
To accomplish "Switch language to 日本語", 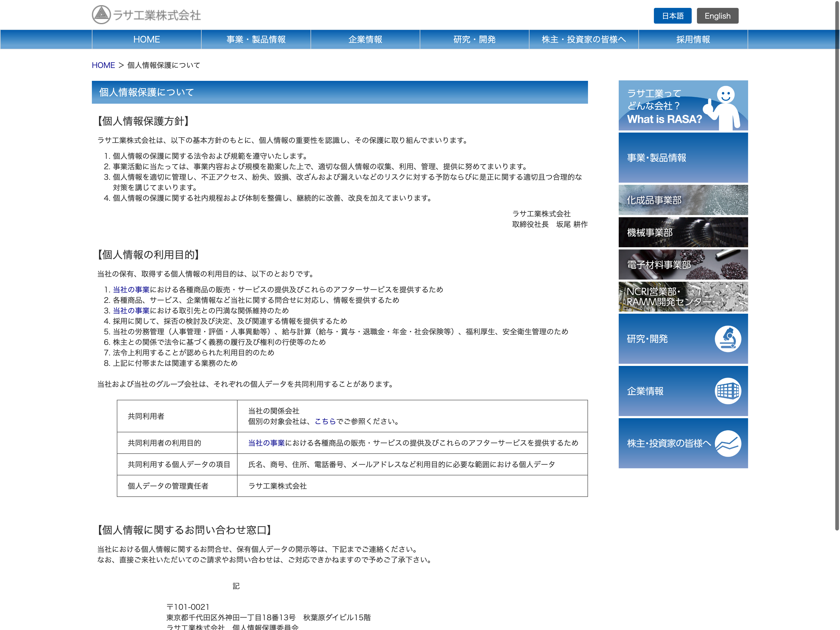I will [x=672, y=16].
